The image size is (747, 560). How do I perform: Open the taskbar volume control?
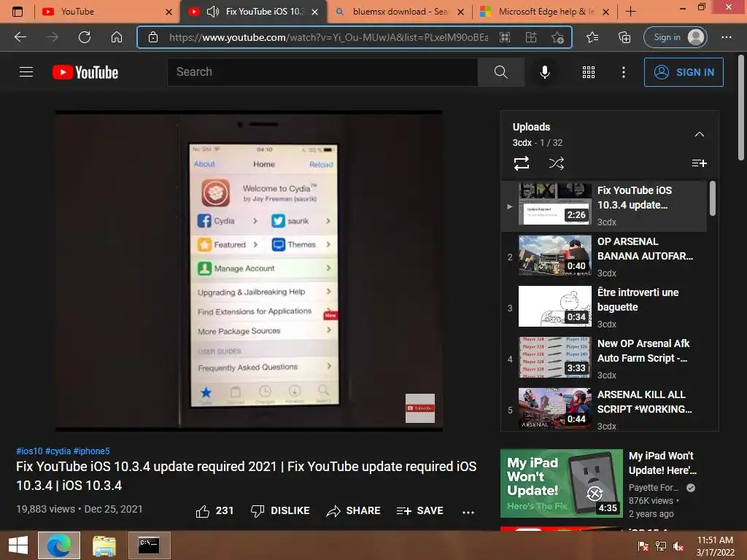(x=678, y=545)
